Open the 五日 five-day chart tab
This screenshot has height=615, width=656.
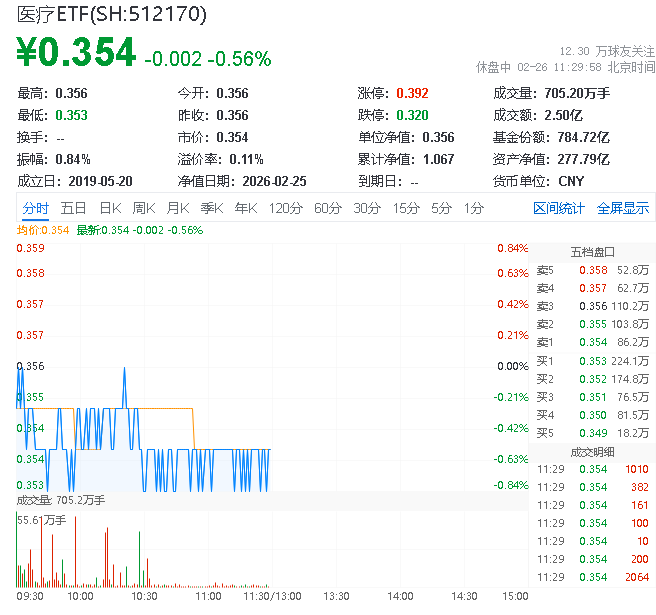coord(73,208)
